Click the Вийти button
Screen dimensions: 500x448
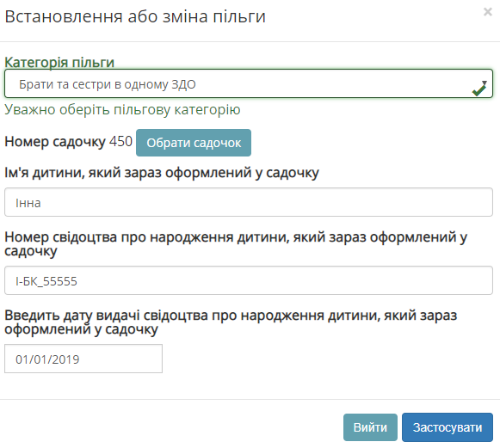click(x=370, y=427)
